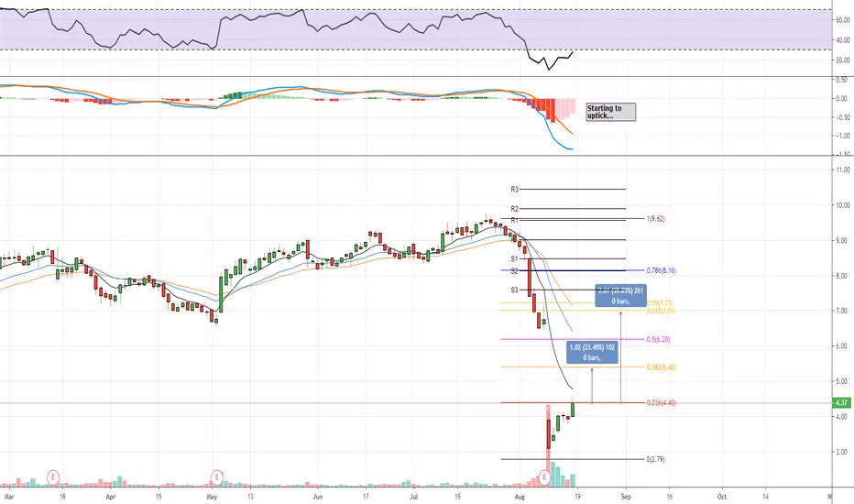Click the Fibonacci level label 1(9.62)
The image size is (854, 504).
tap(655, 219)
